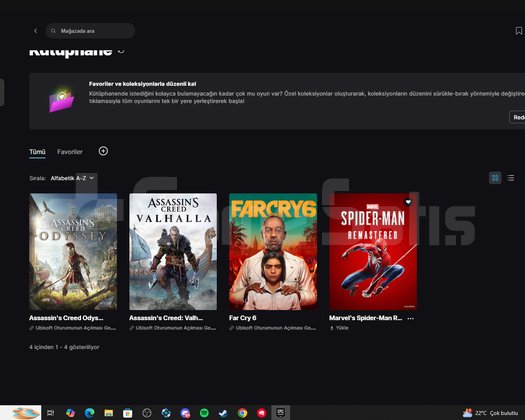Open Spider-Man Remastered cover art
The width and height of the screenshot is (525, 420).
pos(373,252)
